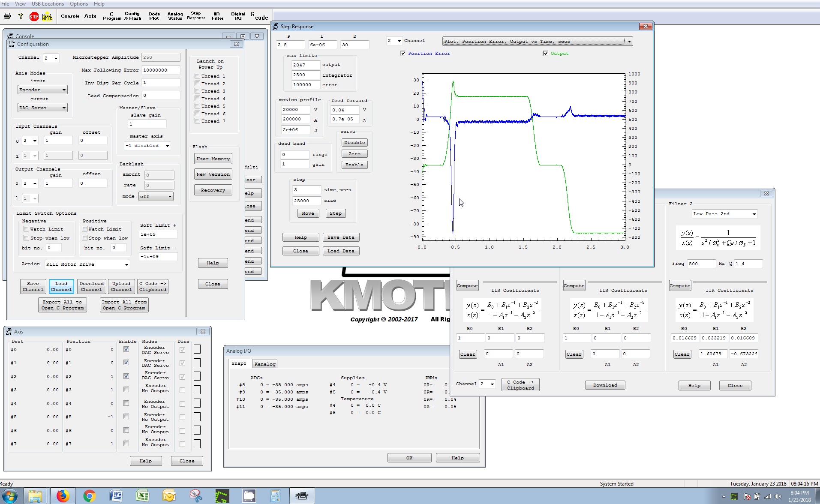The width and height of the screenshot is (820, 504).
Task: Open the USB Locations menu
Action: click(x=48, y=4)
